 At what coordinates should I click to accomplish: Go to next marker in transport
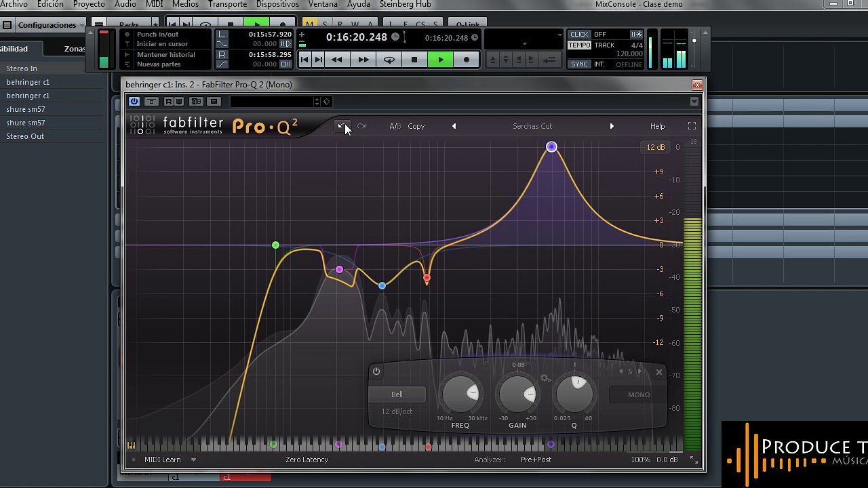coord(318,60)
